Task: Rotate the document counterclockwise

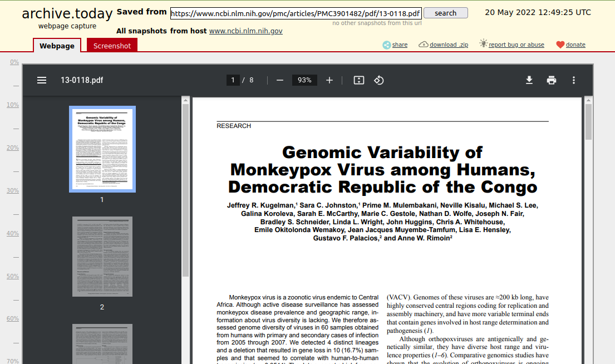Action: point(379,80)
